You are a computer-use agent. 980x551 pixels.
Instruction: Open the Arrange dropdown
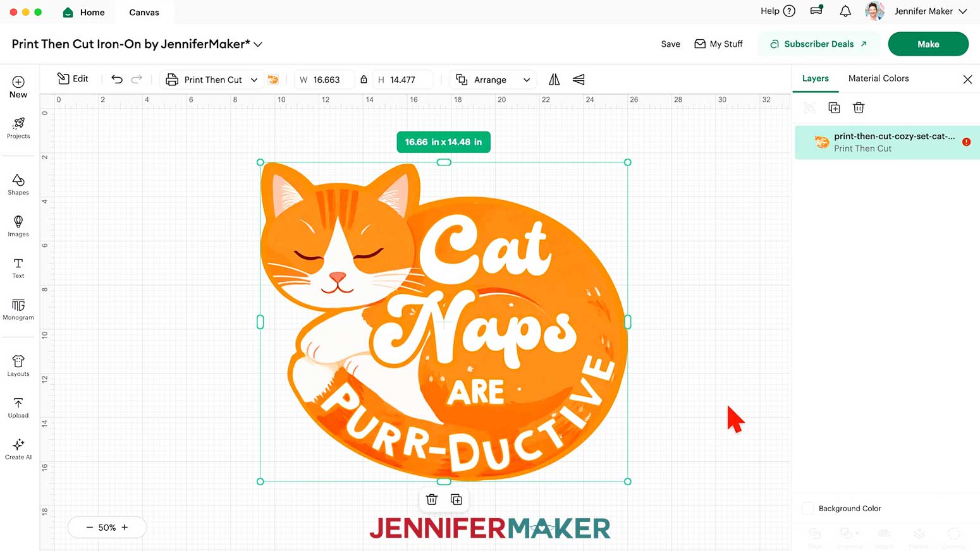coord(493,80)
